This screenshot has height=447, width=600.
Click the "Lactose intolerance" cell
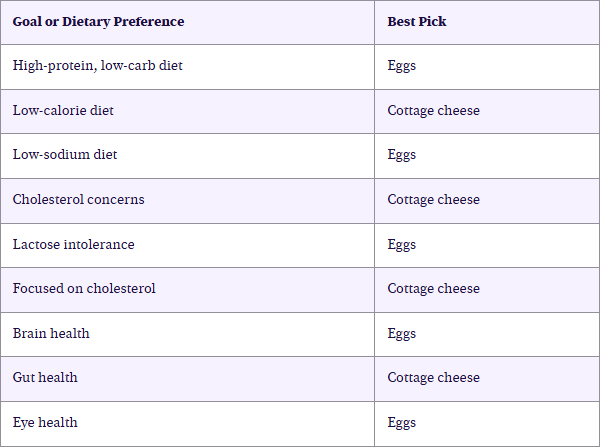73,244
